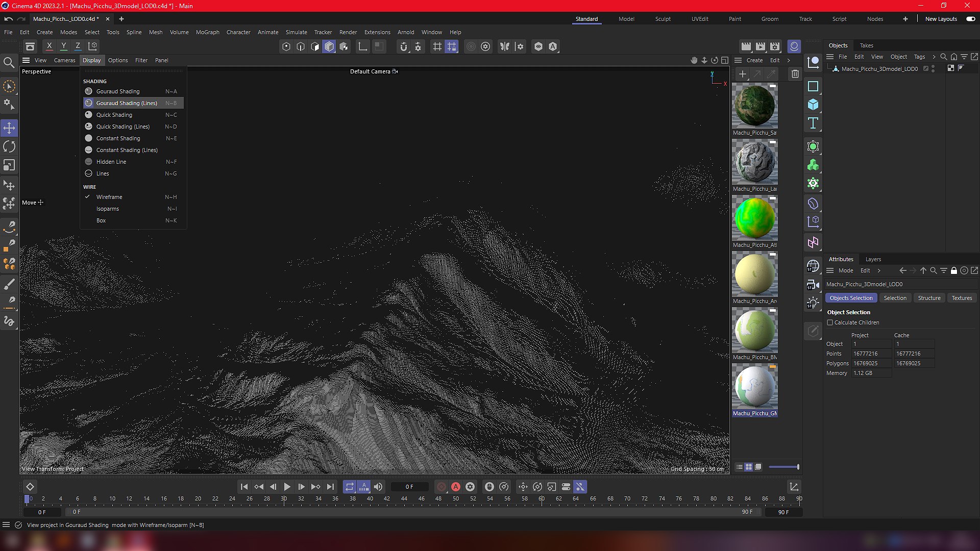The image size is (980, 551).
Task: Open the viewport hamburger menu
Action: (x=26, y=60)
